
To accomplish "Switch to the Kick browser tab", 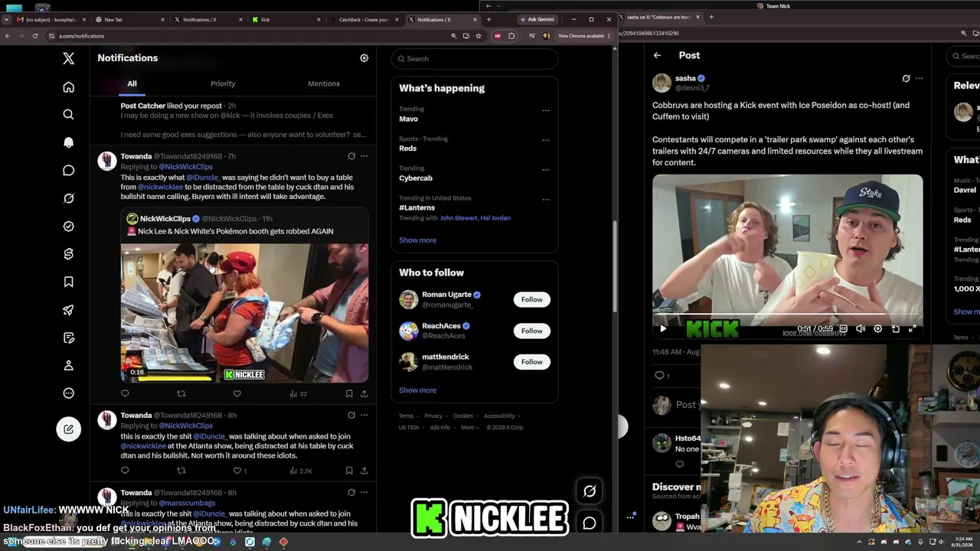I will (x=284, y=19).
